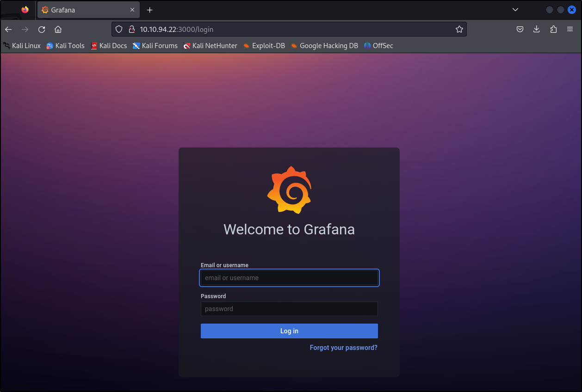Follow the Forgot your password link
582x392 pixels.
[343, 348]
